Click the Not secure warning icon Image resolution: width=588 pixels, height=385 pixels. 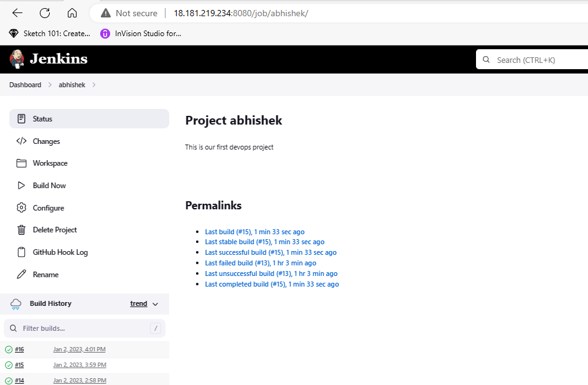[x=106, y=13]
